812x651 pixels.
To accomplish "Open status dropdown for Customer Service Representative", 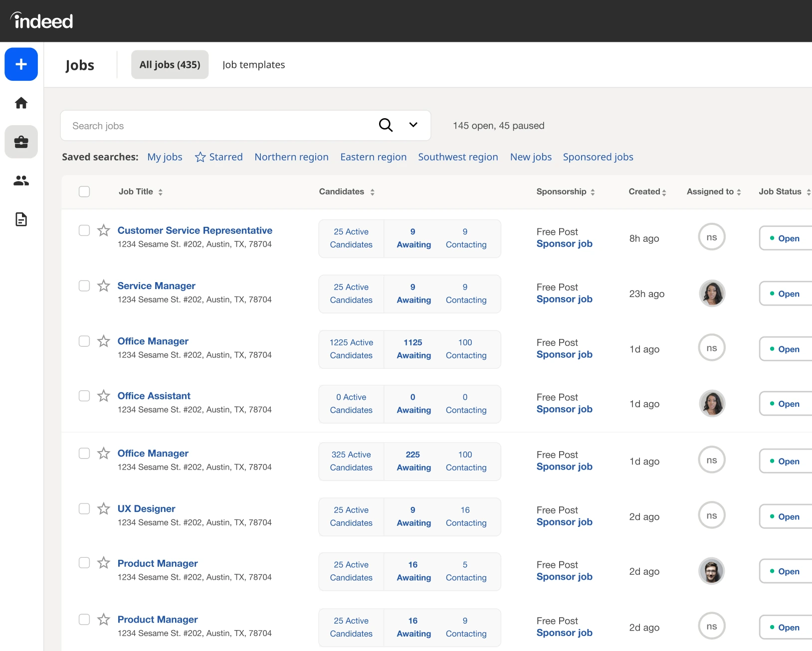I will coord(786,238).
